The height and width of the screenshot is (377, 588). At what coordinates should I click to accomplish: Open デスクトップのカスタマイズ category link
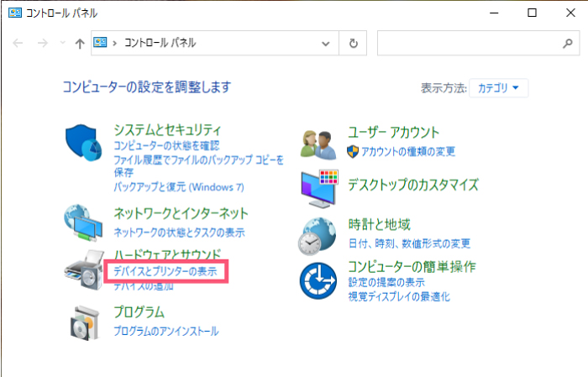(413, 185)
